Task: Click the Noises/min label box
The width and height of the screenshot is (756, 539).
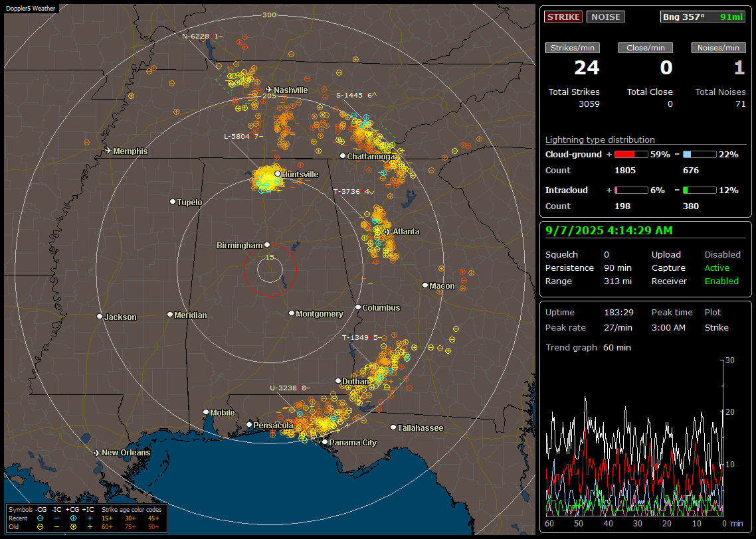Action: point(718,48)
